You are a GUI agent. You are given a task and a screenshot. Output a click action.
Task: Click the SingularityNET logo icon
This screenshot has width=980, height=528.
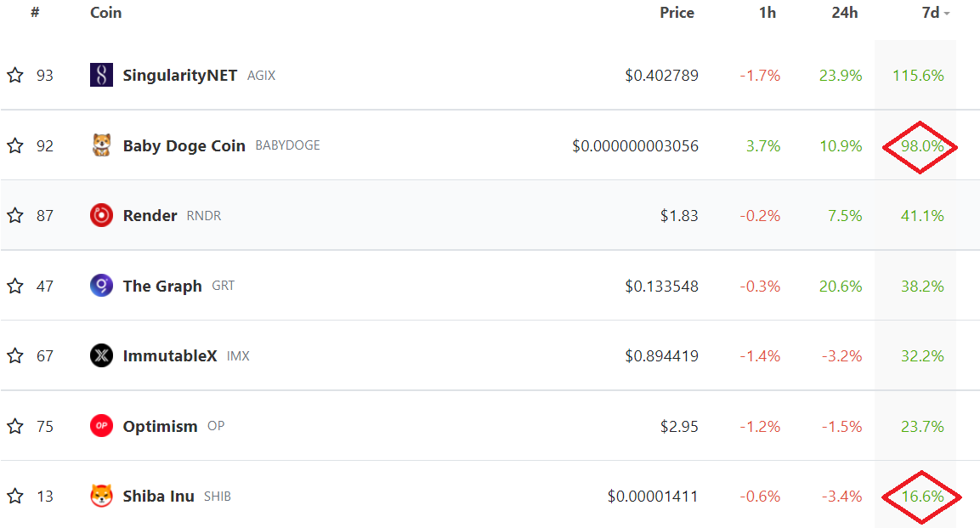point(100,75)
